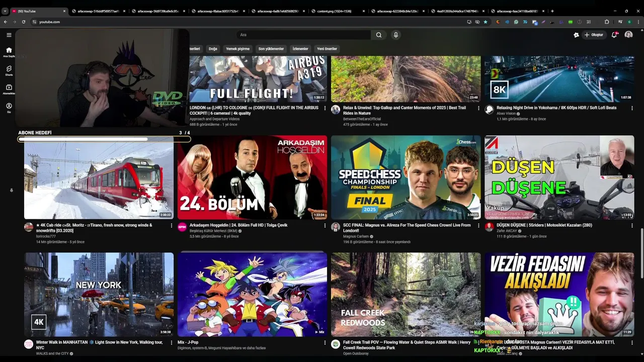
Task: Open options menu for Fall Creek Trail video
Action: point(478,343)
